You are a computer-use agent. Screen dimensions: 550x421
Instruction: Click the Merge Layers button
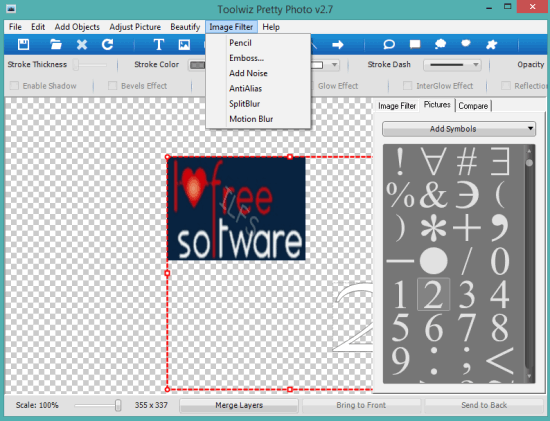pos(239,405)
